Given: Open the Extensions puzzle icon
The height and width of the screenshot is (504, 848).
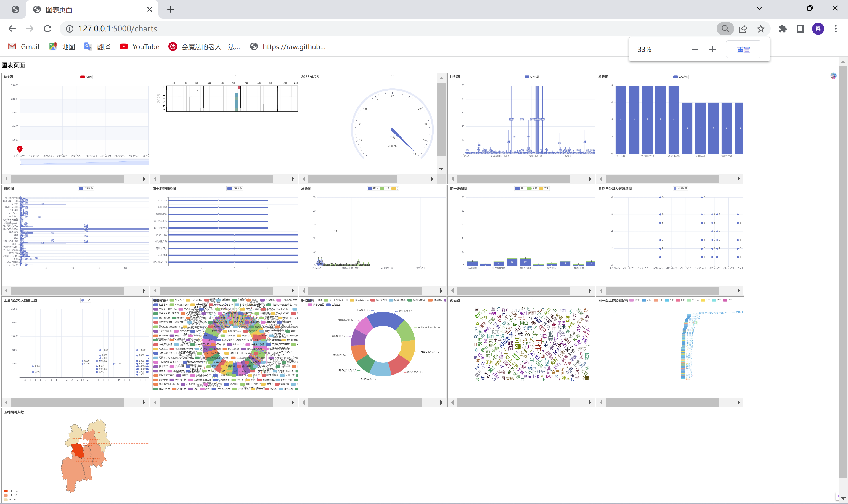Looking at the screenshot, I should tap(783, 29).
